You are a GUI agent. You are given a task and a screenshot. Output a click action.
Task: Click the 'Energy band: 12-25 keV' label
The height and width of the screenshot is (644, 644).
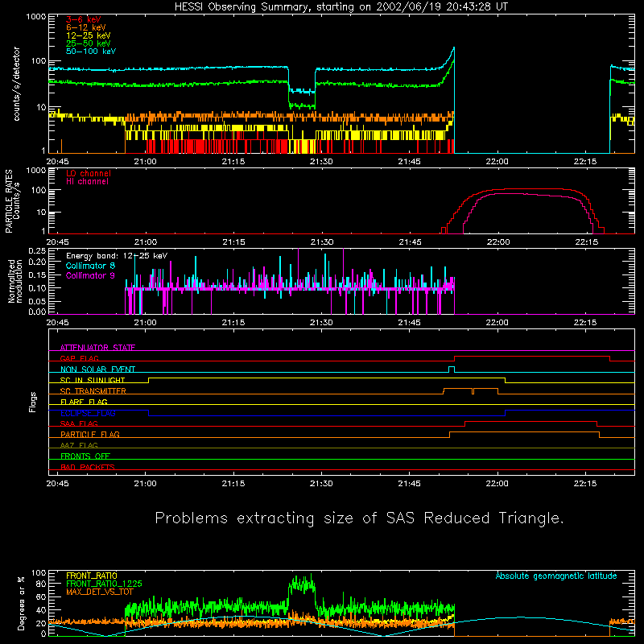click(x=117, y=256)
